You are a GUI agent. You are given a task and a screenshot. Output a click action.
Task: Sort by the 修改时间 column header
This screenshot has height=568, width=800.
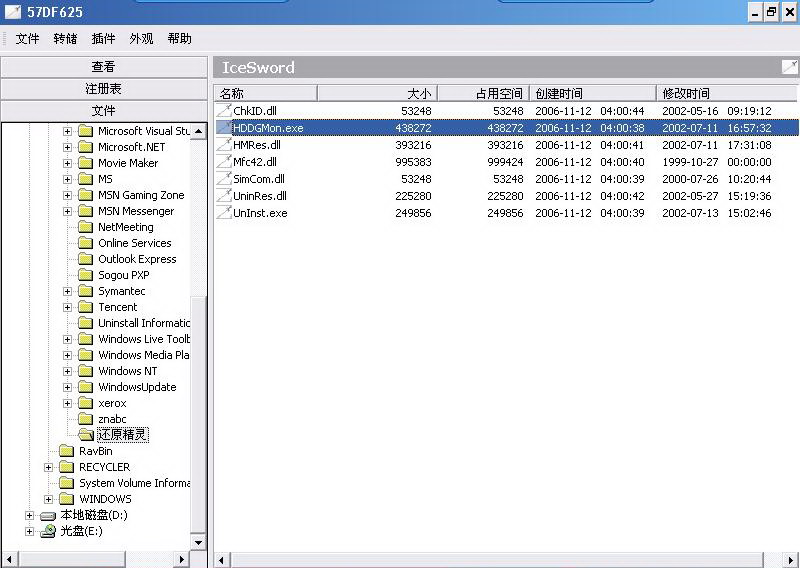[x=727, y=93]
